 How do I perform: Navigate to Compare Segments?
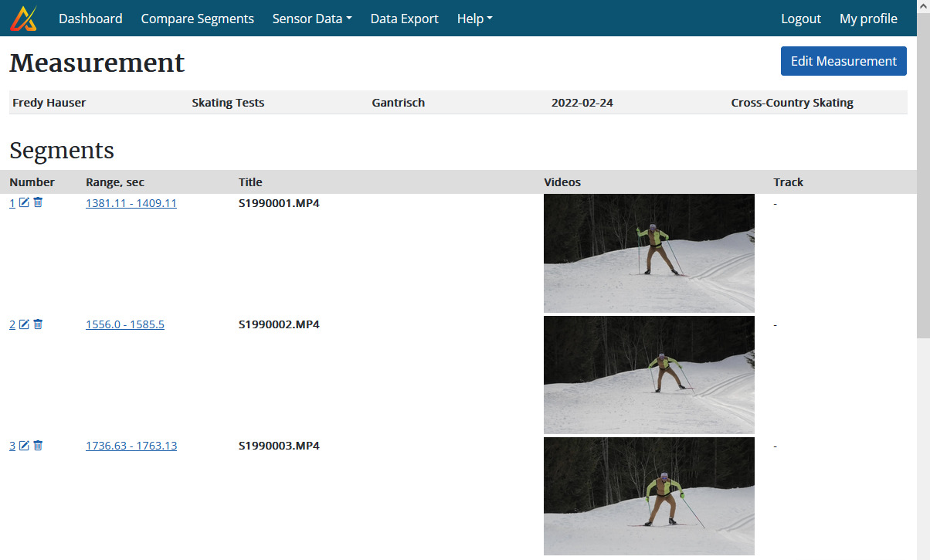point(197,18)
